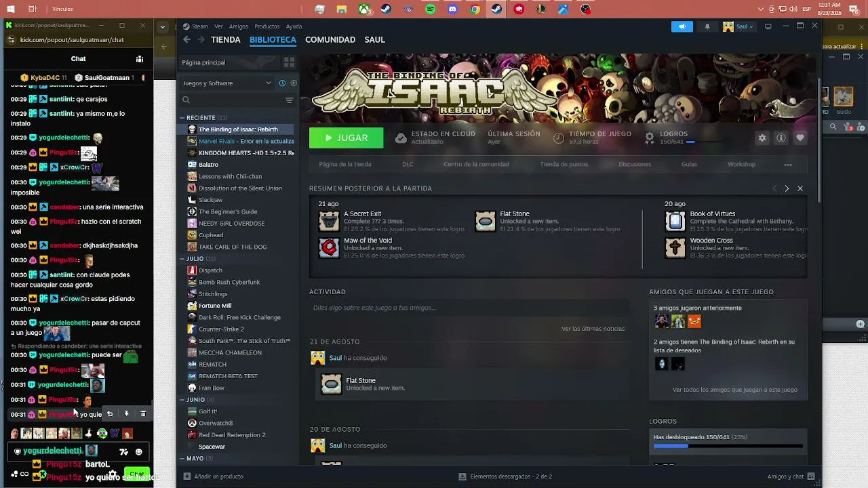Open the SAUL profile tab
868x488 pixels.
(x=375, y=39)
